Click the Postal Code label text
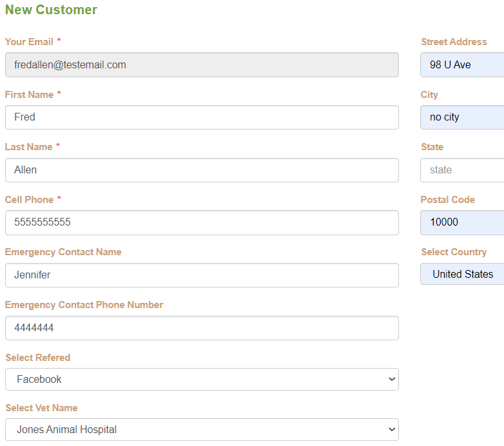The height and width of the screenshot is (446, 504). [x=448, y=200]
